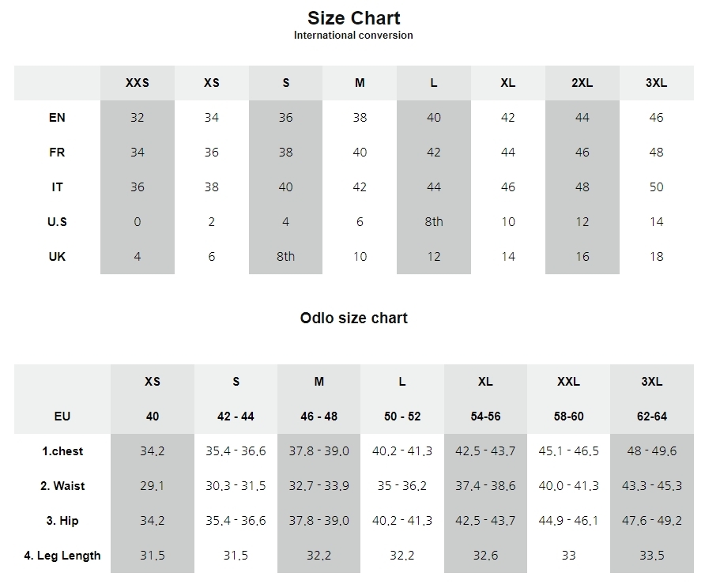Select the UK size cell under XXS

click(x=137, y=257)
